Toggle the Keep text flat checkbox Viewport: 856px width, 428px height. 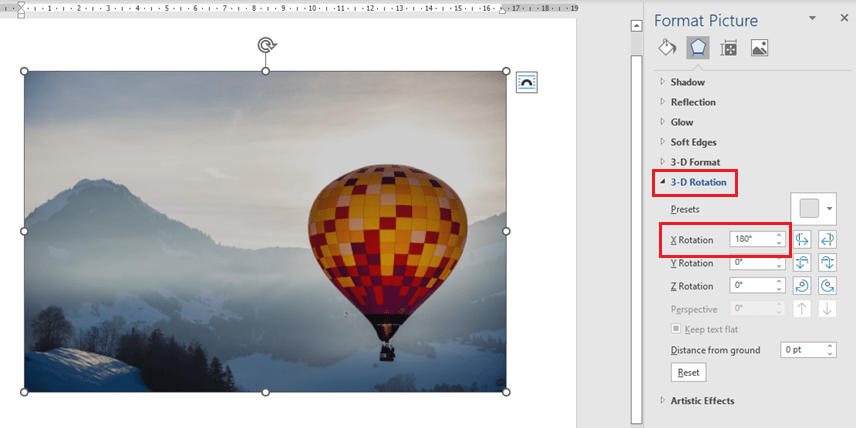coord(676,329)
